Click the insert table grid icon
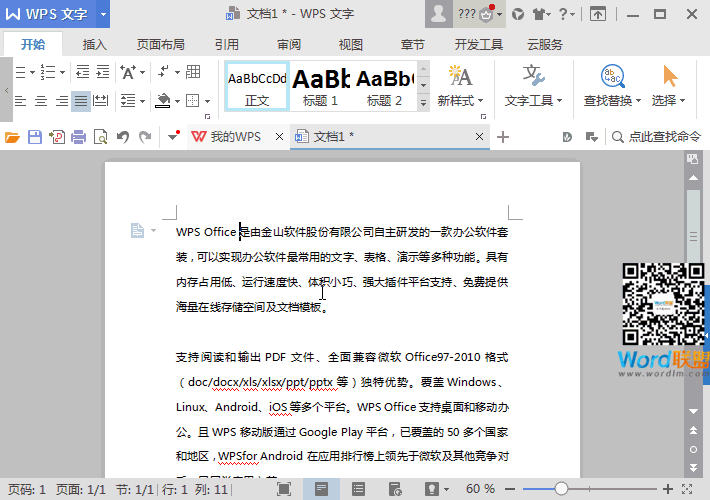Viewport: 710px width, 500px height. point(193,72)
